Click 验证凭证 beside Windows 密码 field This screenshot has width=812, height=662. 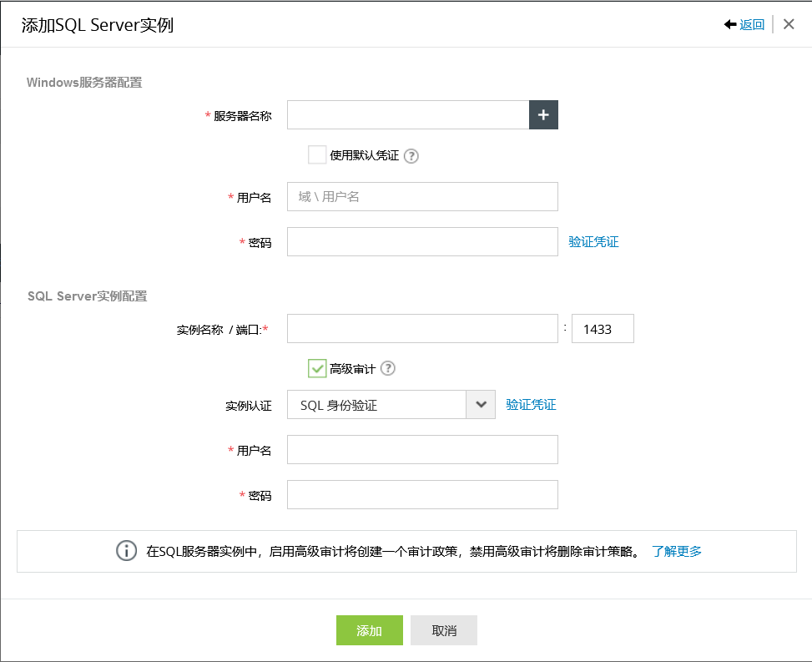click(x=593, y=242)
